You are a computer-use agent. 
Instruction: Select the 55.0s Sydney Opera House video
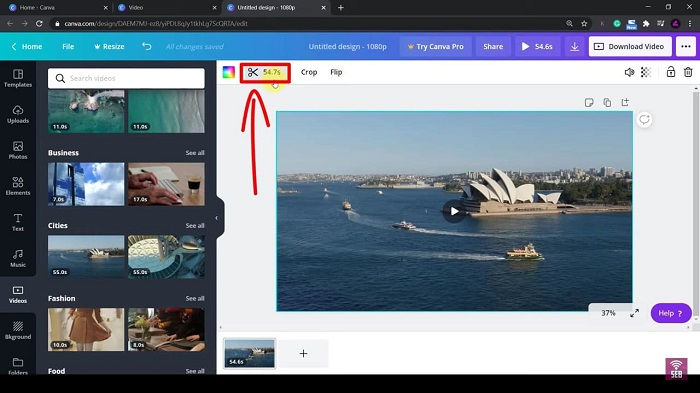click(86, 257)
